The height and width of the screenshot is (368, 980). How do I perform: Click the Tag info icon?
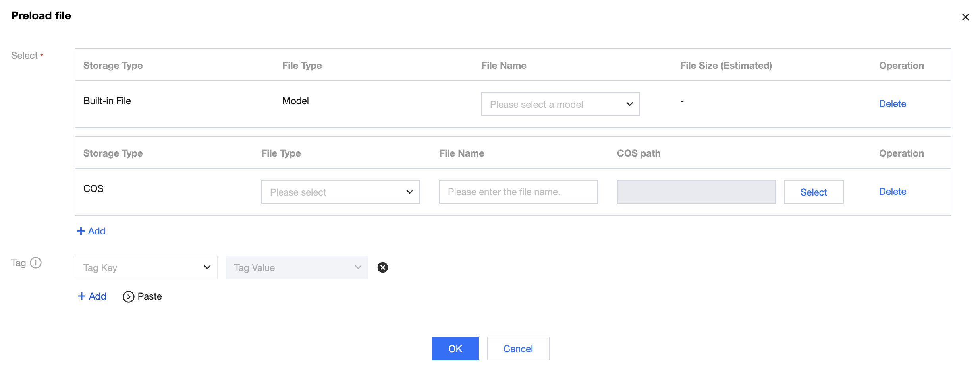pos(36,263)
